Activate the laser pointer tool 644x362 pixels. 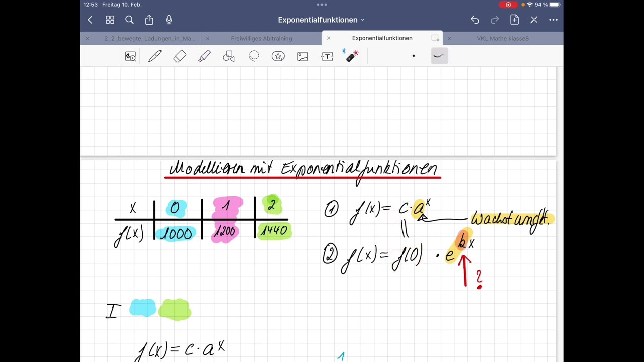(351, 56)
